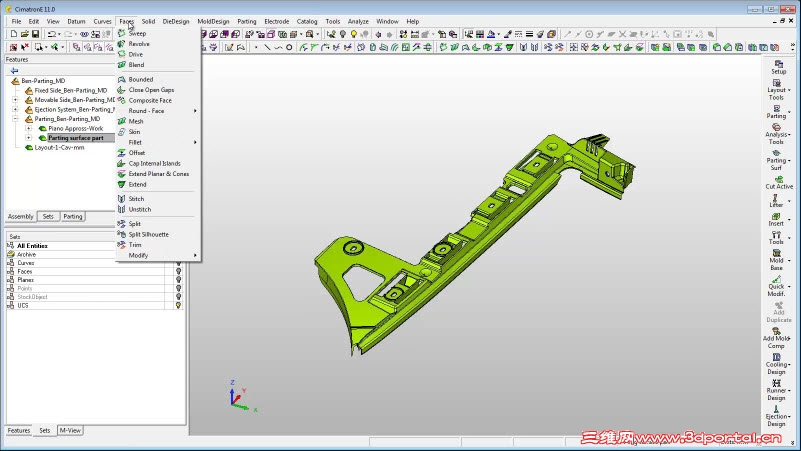Select the Offset face command

pyautogui.click(x=136, y=153)
